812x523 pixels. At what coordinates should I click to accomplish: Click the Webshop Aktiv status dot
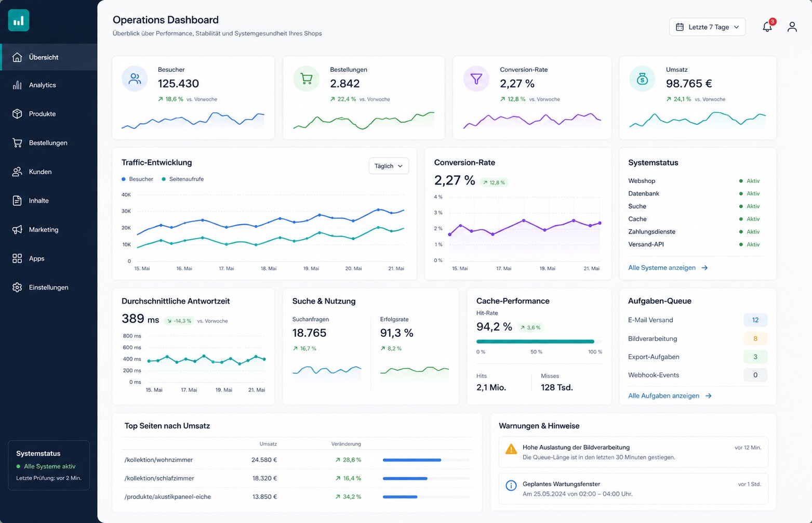click(x=741, y=181)
